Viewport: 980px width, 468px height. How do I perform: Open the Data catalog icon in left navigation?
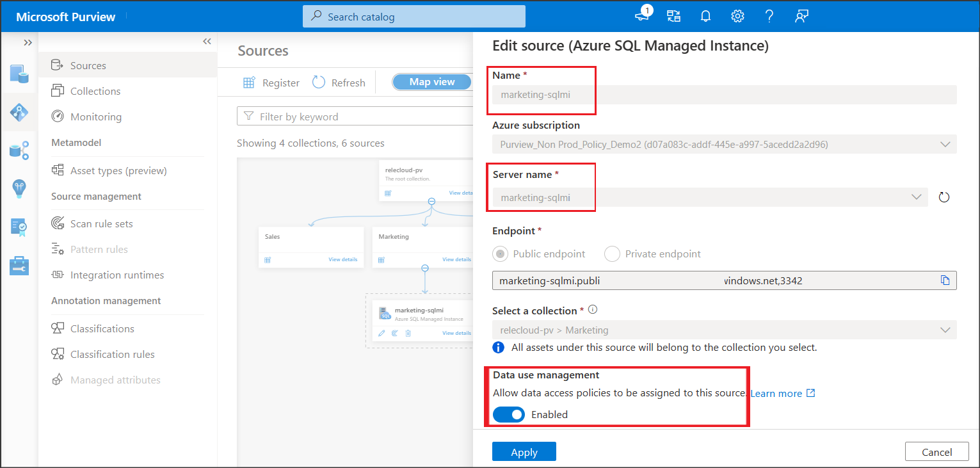(19, 74)
